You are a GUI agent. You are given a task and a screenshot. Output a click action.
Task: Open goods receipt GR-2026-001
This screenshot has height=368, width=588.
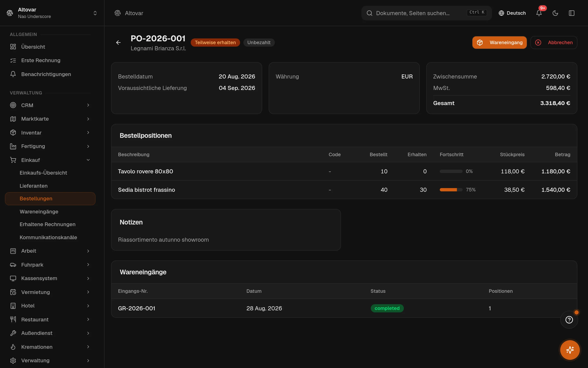[137, 308]
